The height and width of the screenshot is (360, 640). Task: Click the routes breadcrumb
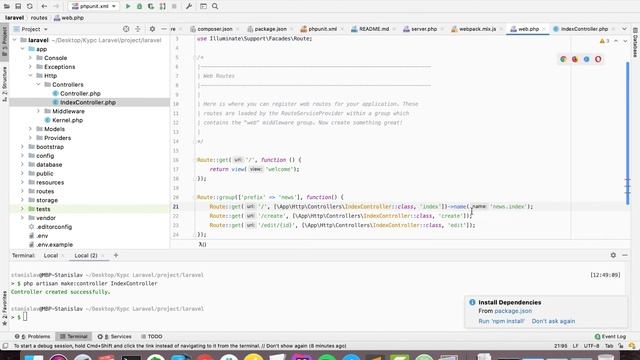click(x=39, y=18)
